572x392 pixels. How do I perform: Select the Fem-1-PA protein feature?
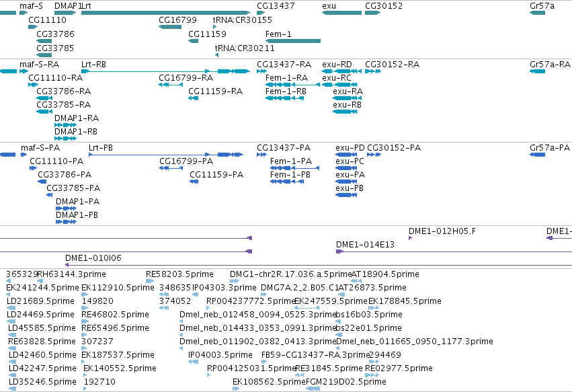295,168
